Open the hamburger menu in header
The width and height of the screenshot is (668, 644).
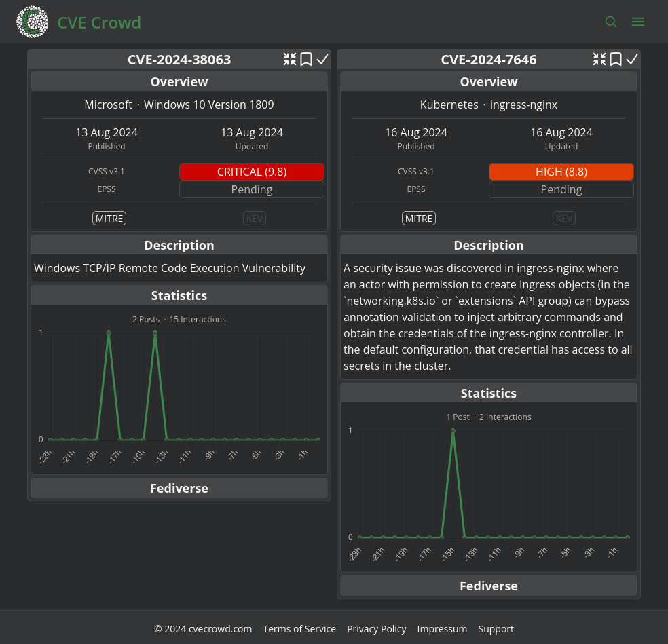coord(637,22)
